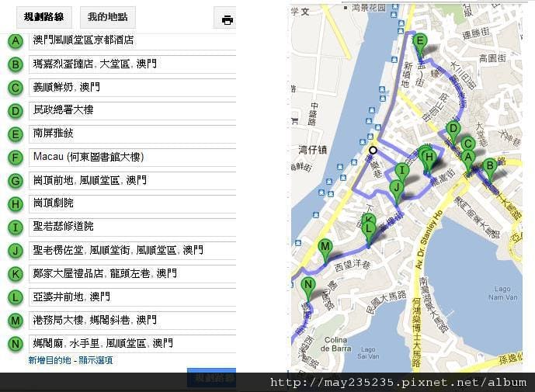Click waypoint E marker in the list
Viewport: 535px width, 392px height.
pyautogui.click(x=16, y=134)
